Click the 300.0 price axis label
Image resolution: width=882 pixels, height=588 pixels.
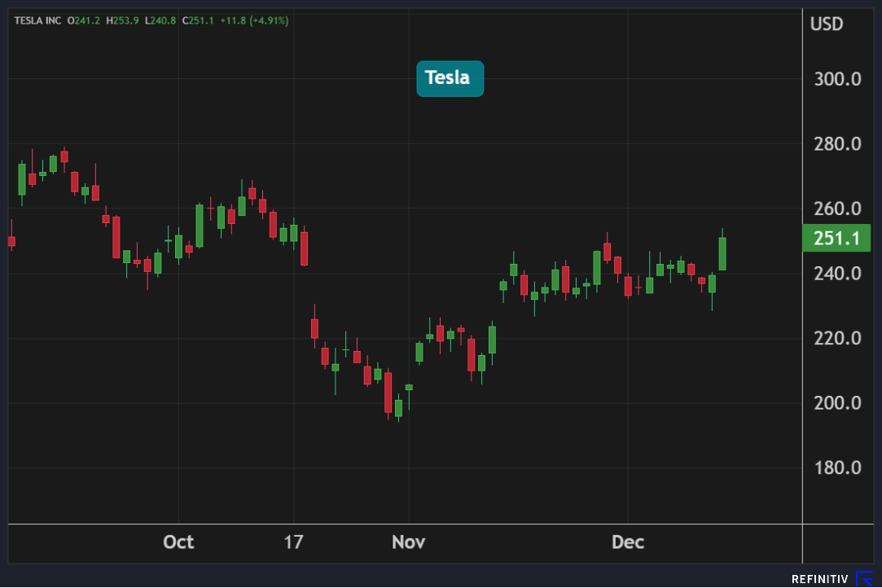coord(837,80)
